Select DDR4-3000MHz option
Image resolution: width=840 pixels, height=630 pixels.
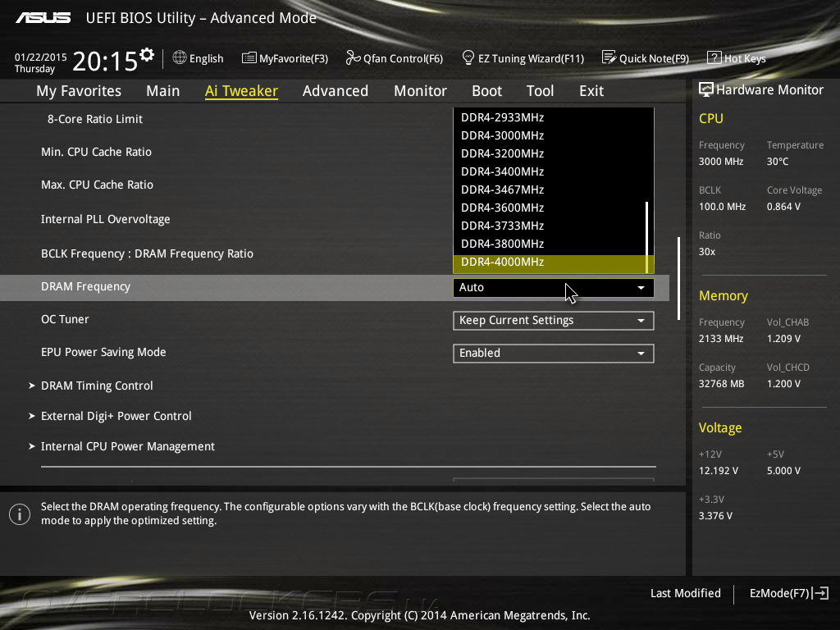tap(550, 135)
